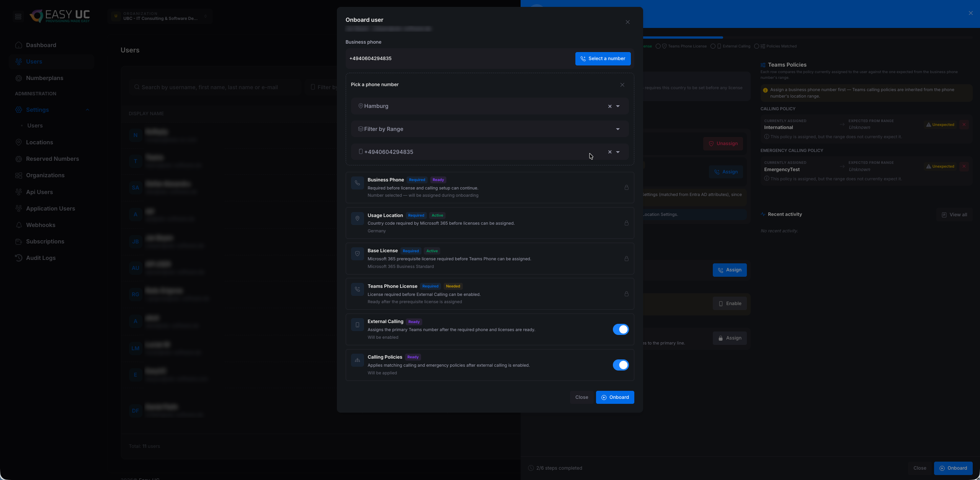980x480 pixels.
Task: Click the Api Users icon
Action: (x=18, y=192)
